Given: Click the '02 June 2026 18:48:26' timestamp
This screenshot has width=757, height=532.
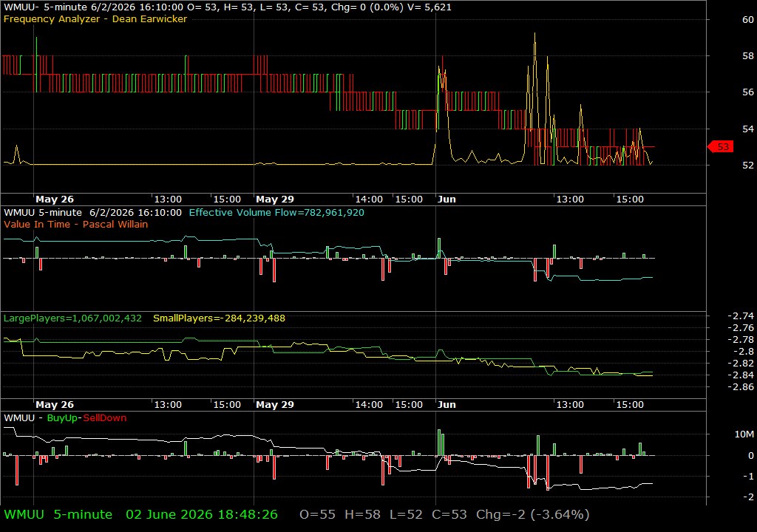Looking at the screenshot, I should (202, 514).
